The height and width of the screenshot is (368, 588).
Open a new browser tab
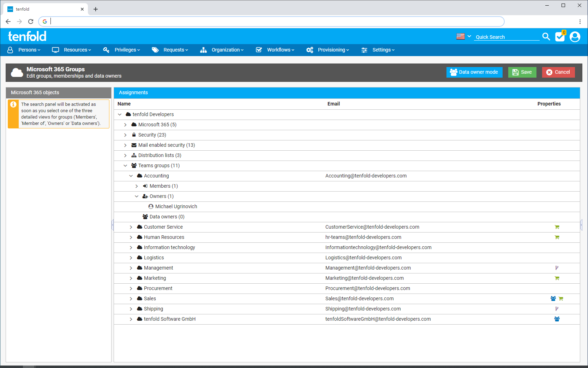pos(96,9)
